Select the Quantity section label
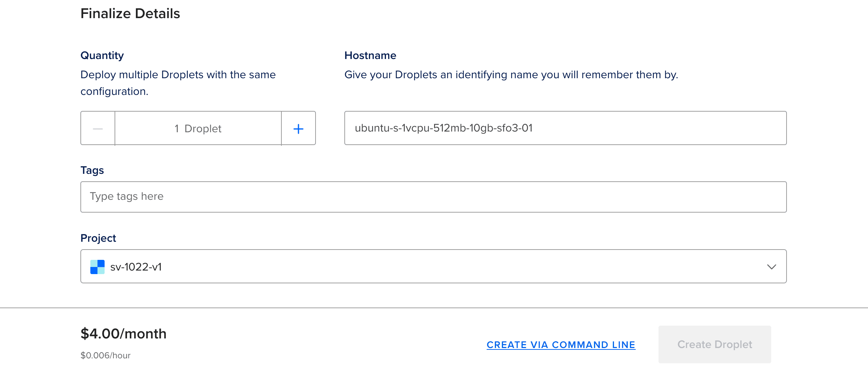Screen dimensions: 868x369 tap(102, 55)
